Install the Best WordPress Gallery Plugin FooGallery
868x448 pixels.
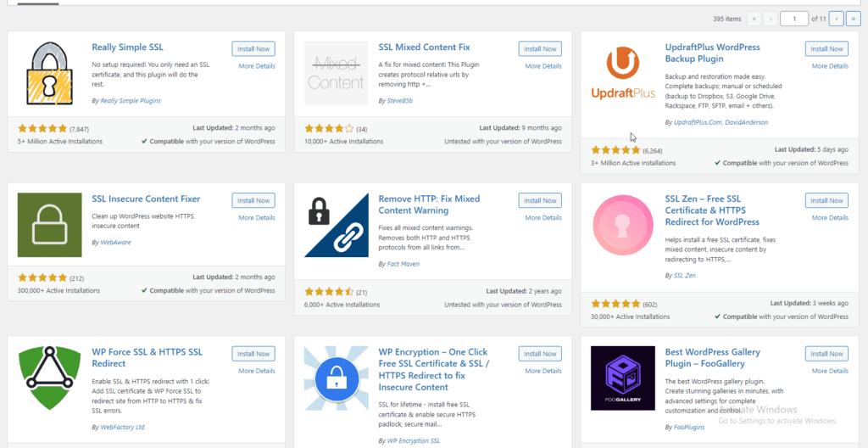point(827,354)
